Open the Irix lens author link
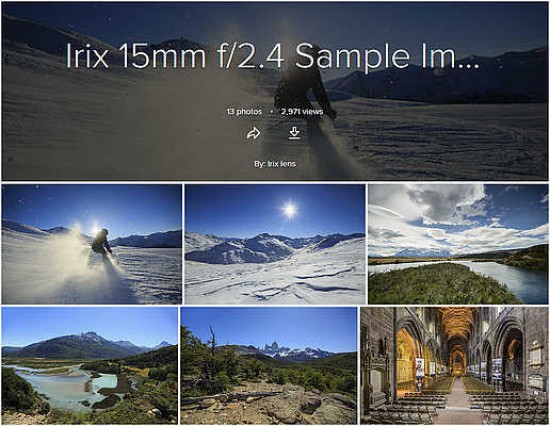 (x=281, y=164)
